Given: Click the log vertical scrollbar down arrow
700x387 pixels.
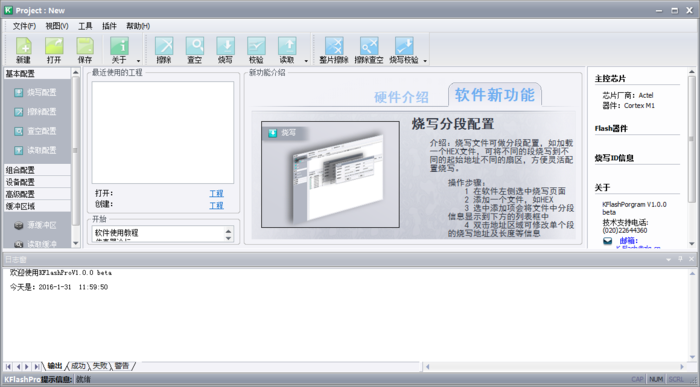Looking at the screenshot, I should (692, 357).
